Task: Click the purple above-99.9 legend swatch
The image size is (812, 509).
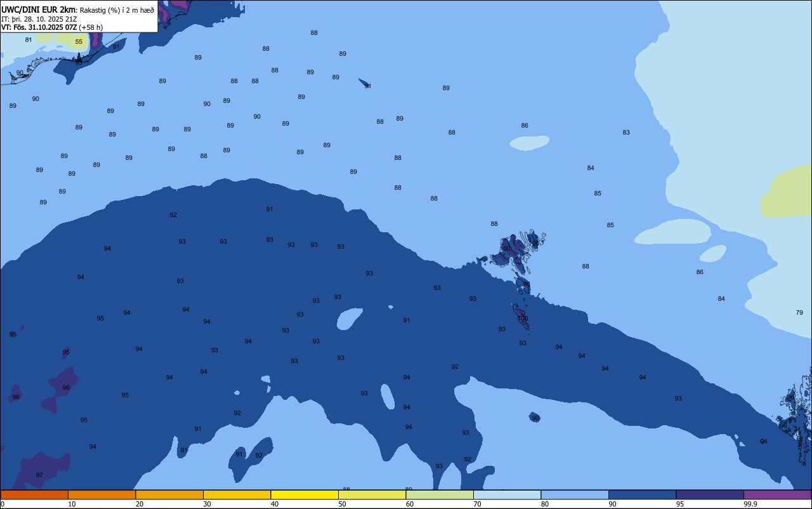Action: click(x=777, y=494)
